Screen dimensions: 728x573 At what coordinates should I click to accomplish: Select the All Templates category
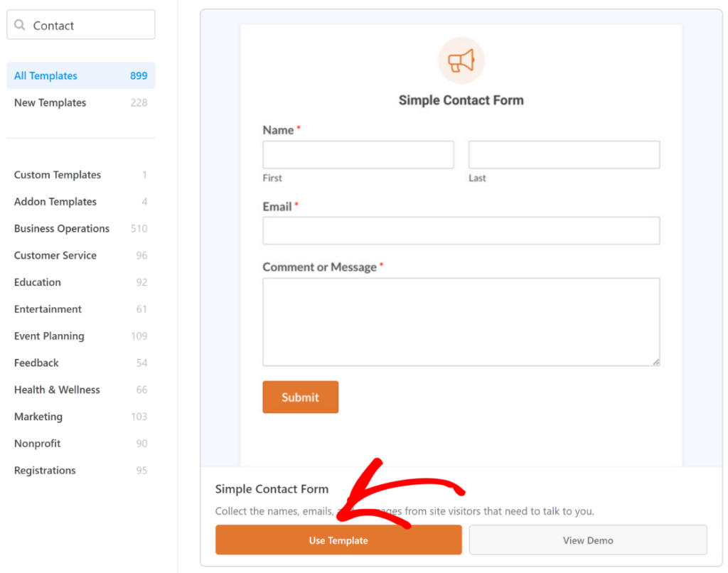[45, 75]
